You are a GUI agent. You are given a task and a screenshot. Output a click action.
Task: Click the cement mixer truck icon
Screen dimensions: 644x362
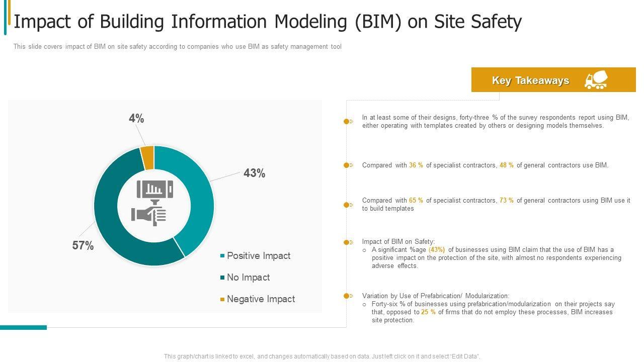click(x=596, y=80)
